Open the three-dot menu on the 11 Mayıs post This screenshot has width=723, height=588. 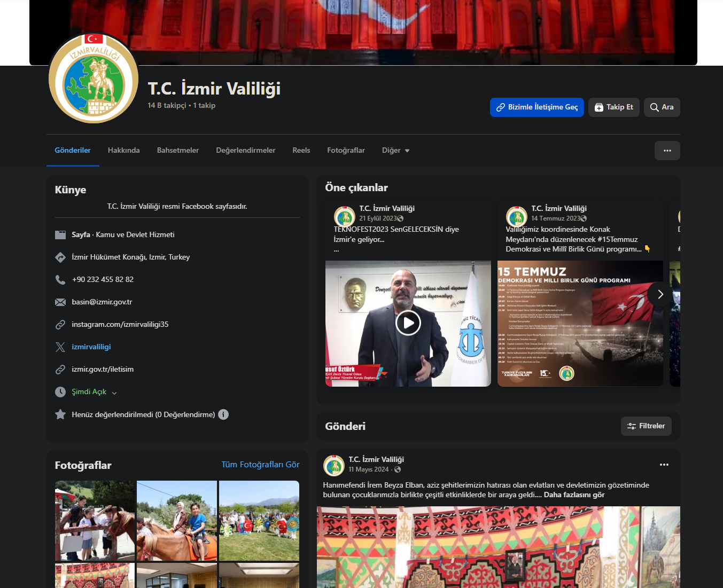tap(664, 465)
